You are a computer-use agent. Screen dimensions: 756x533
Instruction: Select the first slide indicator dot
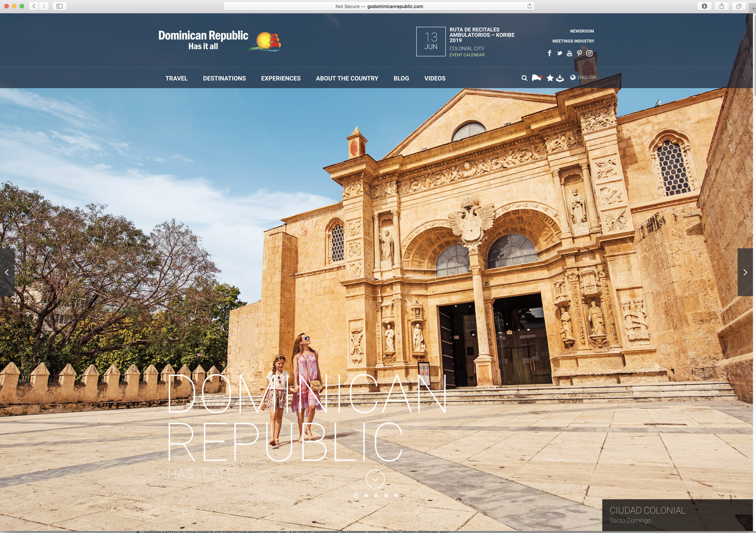coord(356,495)
